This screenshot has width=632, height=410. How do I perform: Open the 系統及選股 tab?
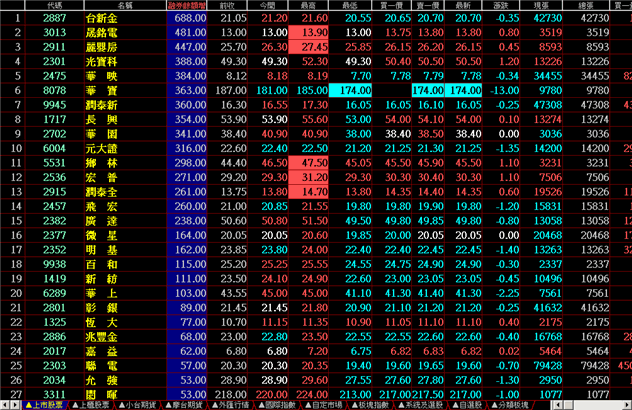point(420,405)
